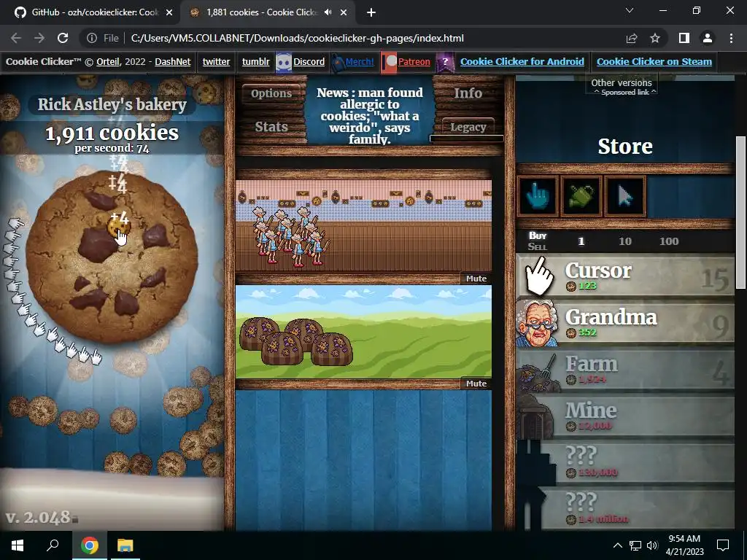Open the Discord link
The width and height of the screenshot is (747, 560).
coord(309,61)
